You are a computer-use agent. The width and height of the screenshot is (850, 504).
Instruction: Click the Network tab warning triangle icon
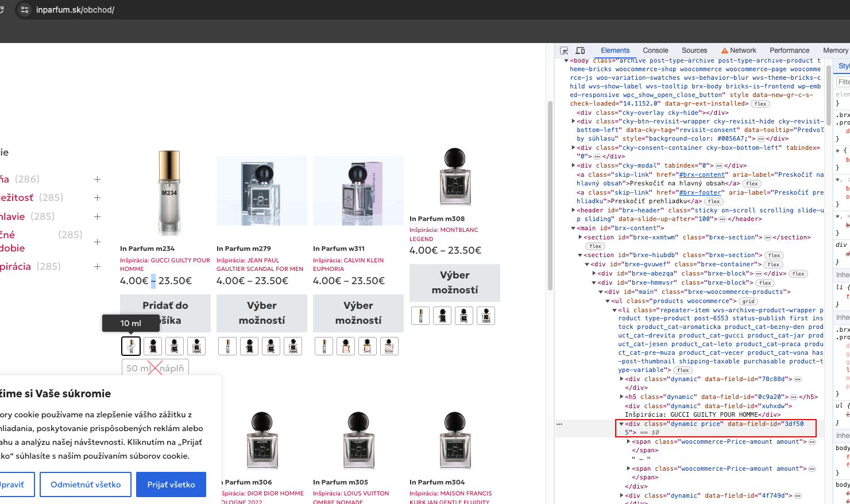coord(725,51)
